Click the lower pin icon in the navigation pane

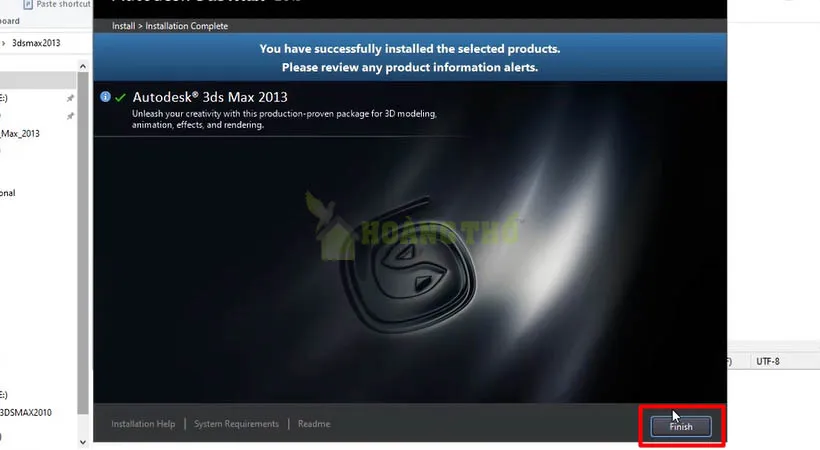[x=70, y=116]
